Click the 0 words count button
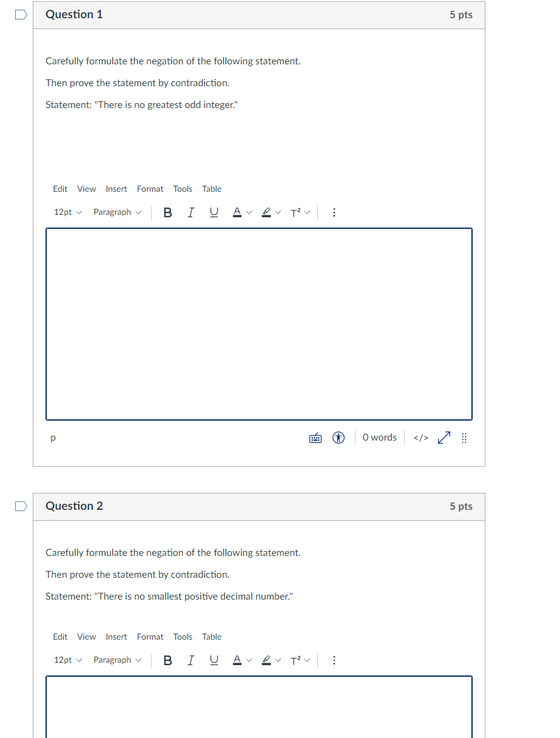The image size is (560, 738). [380, 438]
